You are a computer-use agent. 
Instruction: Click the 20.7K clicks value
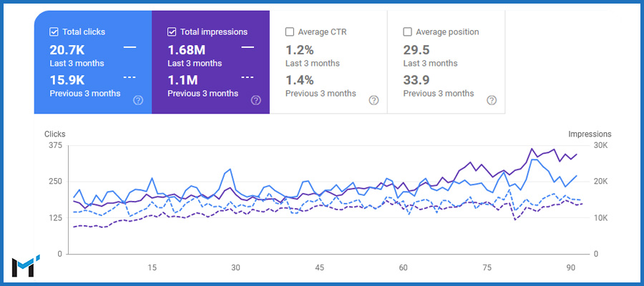(x=67, y=50)
